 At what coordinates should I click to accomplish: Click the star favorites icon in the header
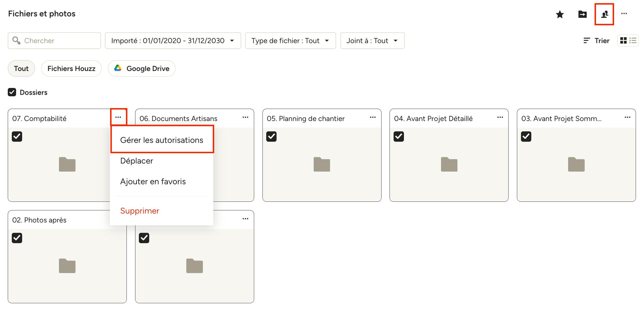click(x=560, y=14)
